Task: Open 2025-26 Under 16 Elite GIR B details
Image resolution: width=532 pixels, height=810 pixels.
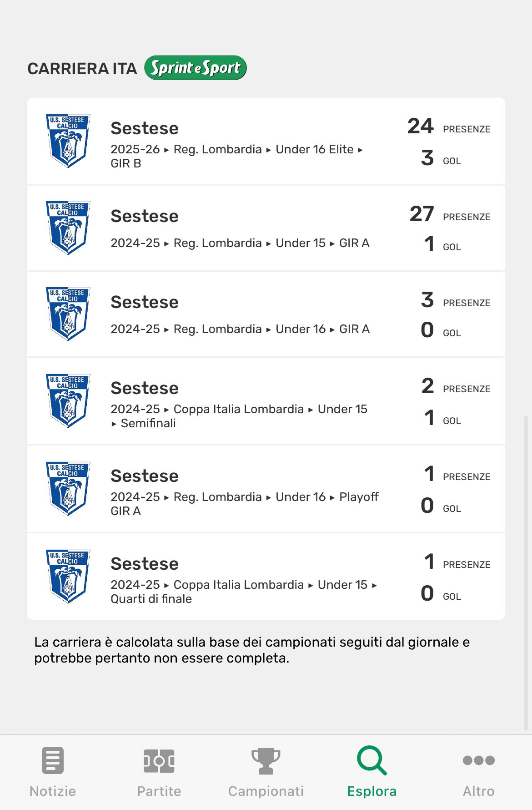Action: (236, 142)
